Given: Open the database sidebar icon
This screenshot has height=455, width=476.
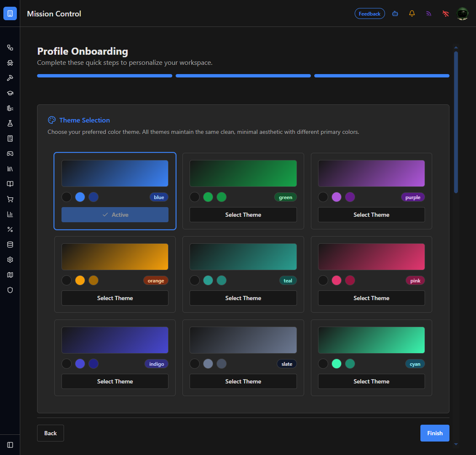Looking at the screenshot, I should point(10,245).
